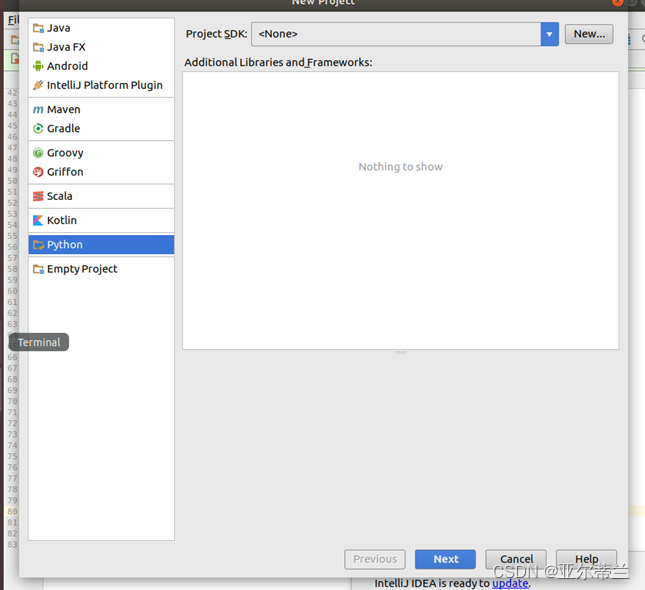645x590 pixels.
Task: Open the Project SDK dropdown arrow
Action: coord(550,34)
